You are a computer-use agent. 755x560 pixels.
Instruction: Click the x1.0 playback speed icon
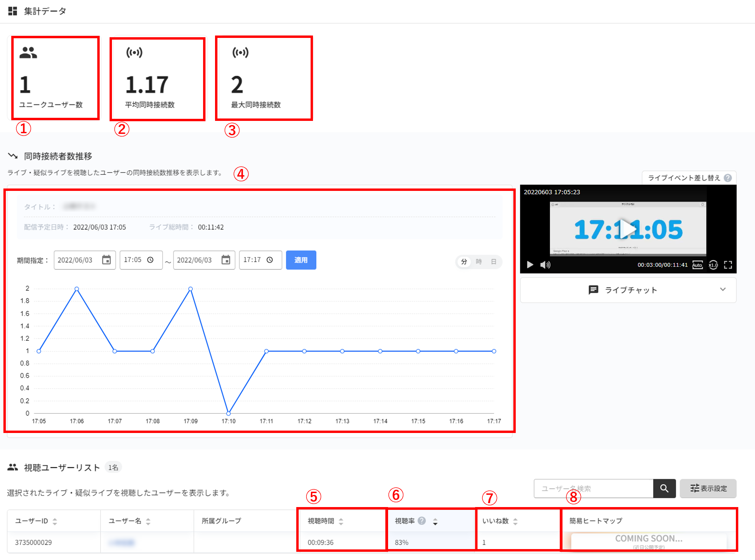coord(713,265)
